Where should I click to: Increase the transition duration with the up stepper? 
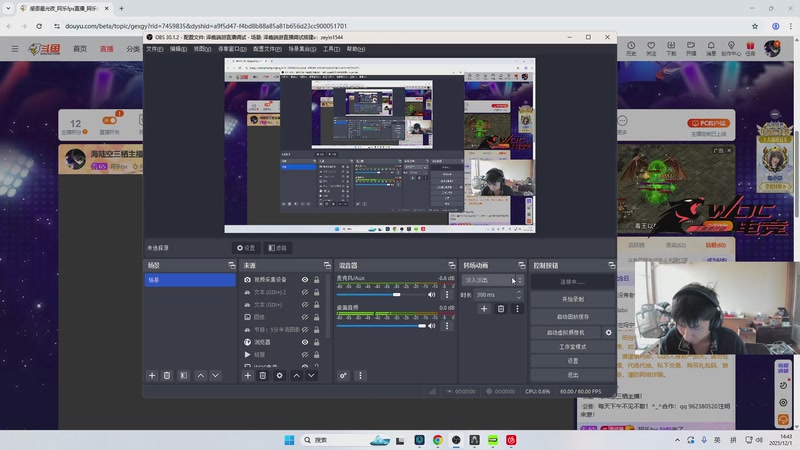(x=519, y=292)
